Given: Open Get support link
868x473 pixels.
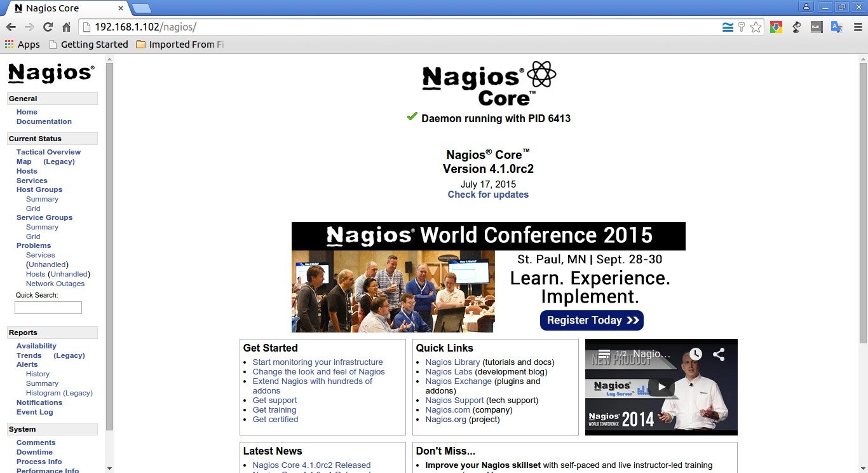Looking at the screenshot, I should coord(275,401).
